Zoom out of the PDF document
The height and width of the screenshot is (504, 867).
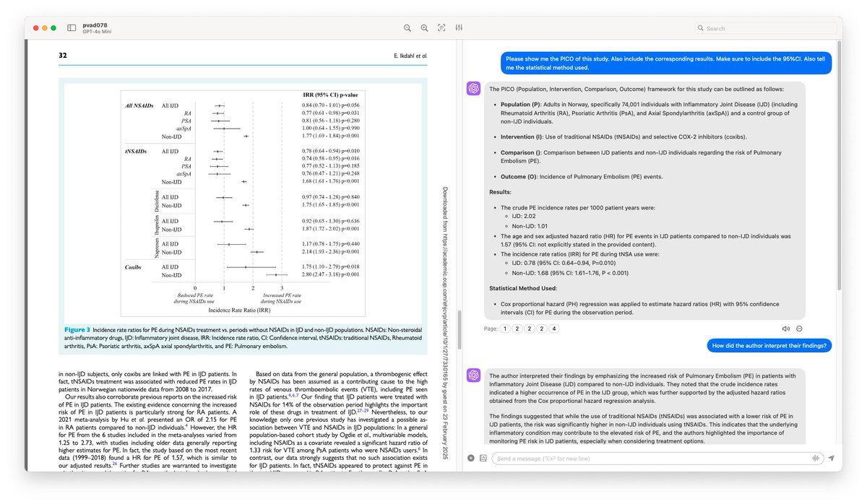407,27
